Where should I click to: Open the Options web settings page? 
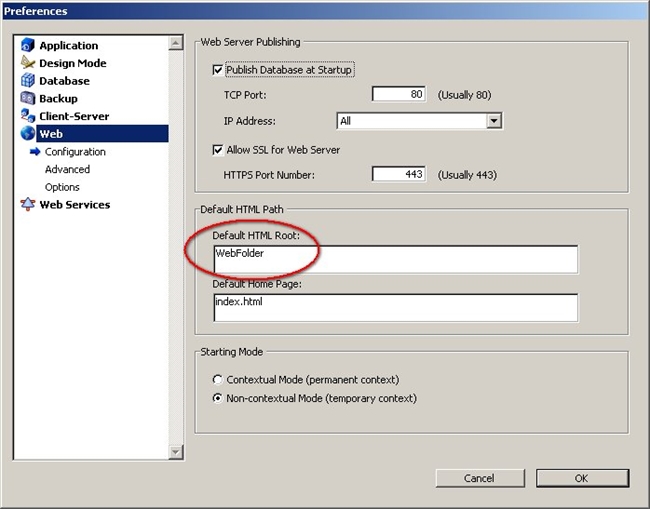point(62,187)
